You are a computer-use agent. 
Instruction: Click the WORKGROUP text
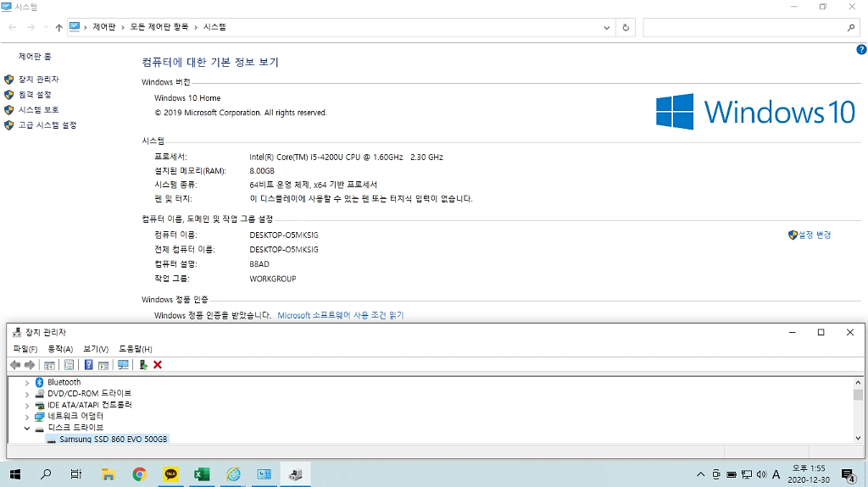[x=273, y=279]
